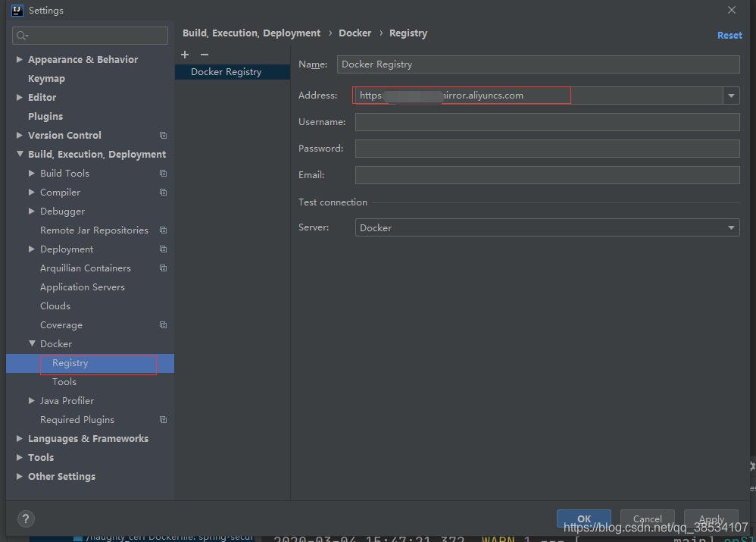Open the Server dropdown showing Docker
The image size is (756, 542).
click(730, 227)
